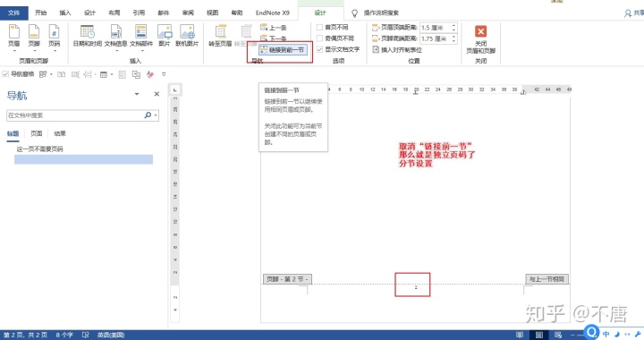The height and width of the screenshot is (340, 644).
Task: Close the 导航 navigation pane
Action: pos(157,94)
